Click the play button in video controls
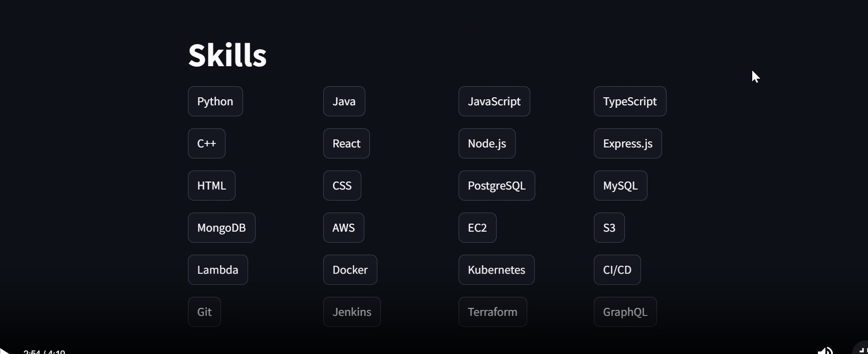 tap(5, 351)
